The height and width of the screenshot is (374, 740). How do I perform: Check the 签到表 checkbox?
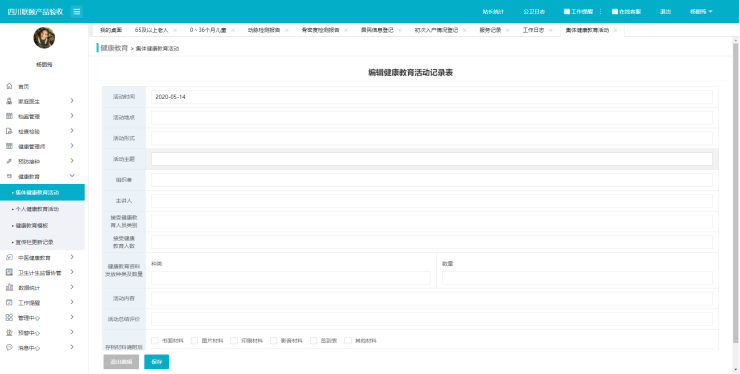coord(314,340)
